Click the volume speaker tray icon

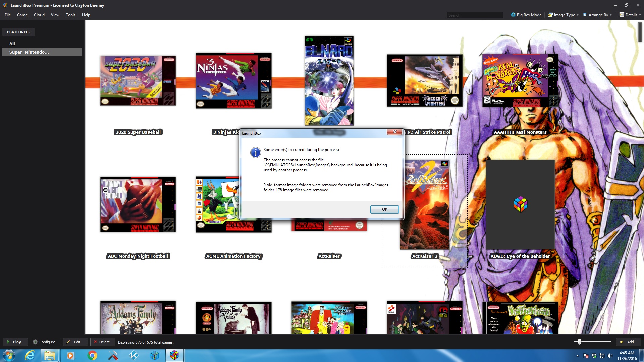pyautogui.click(x=610, y=356)
